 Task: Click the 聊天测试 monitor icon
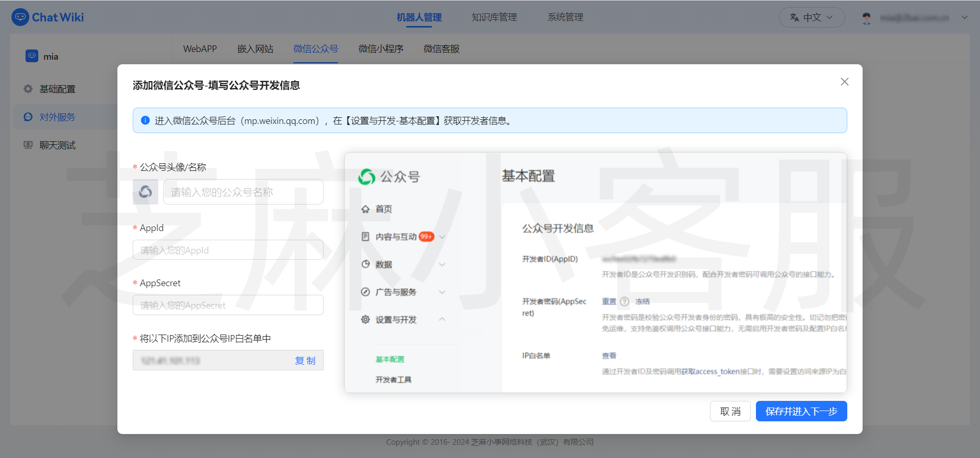(x=28, y=145)
